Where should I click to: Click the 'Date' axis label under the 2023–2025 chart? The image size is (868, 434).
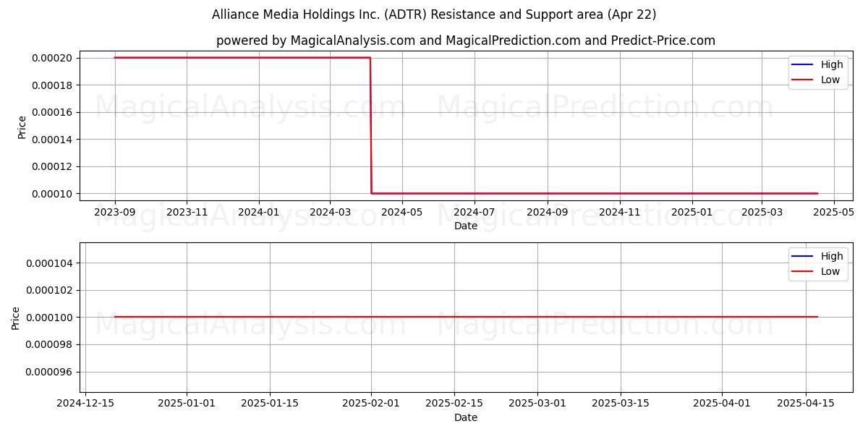(466, 226)
